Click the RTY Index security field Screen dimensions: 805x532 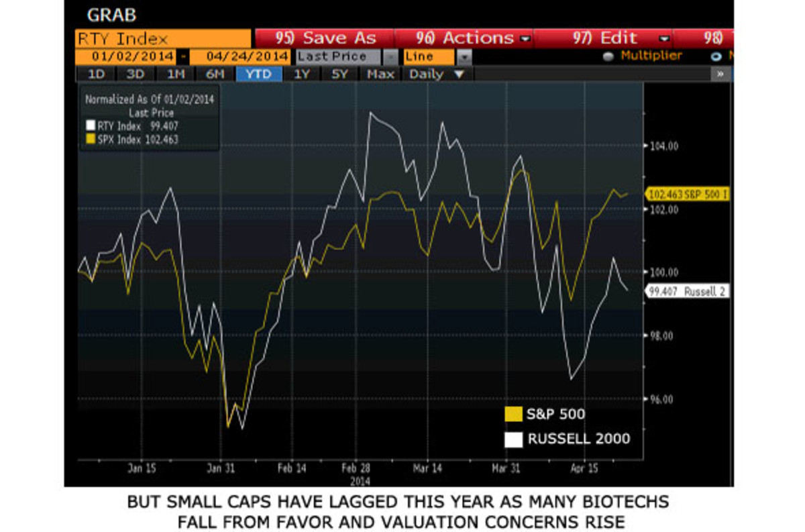point(164,39)
